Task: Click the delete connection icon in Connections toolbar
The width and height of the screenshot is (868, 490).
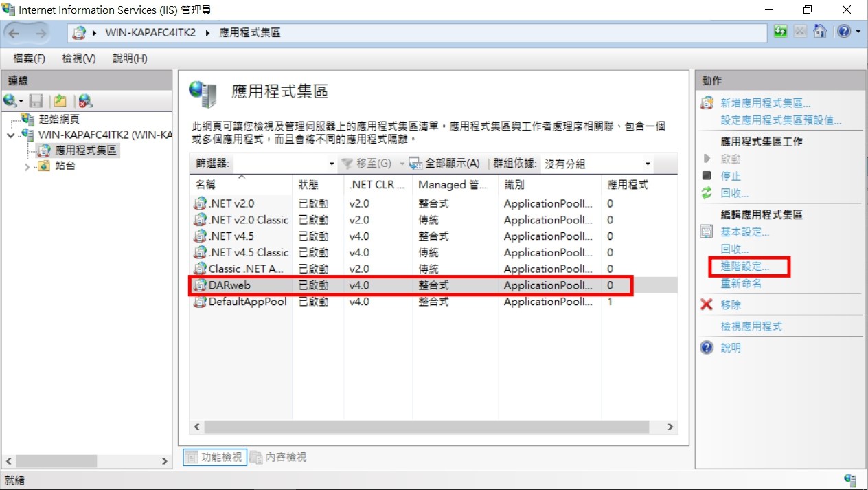Action: click(85, 101)
